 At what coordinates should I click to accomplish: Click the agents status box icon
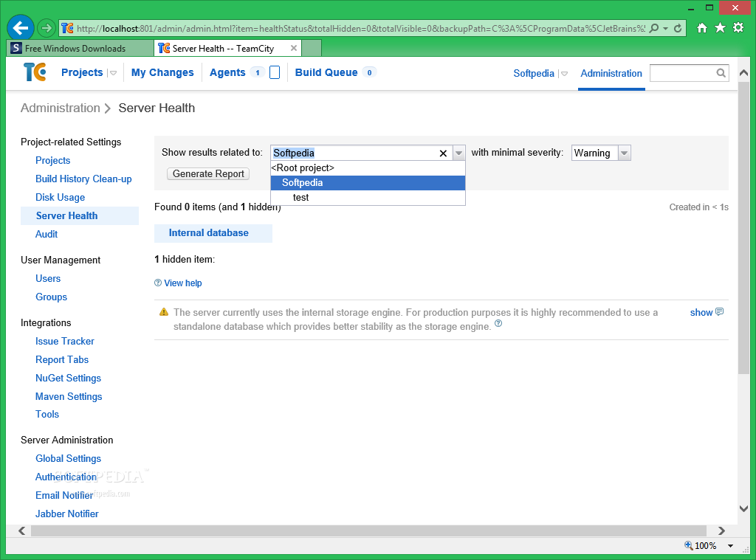pos(275,72)
